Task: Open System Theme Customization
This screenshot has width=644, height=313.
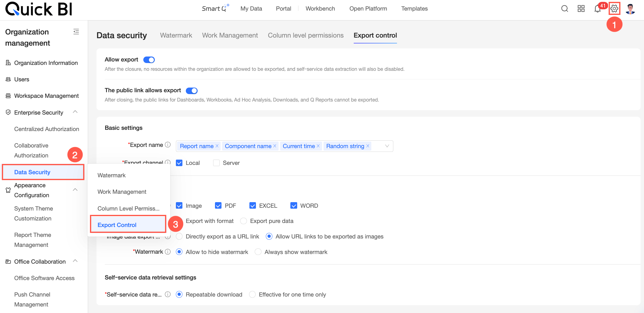Action: click(x=34, y=213)
